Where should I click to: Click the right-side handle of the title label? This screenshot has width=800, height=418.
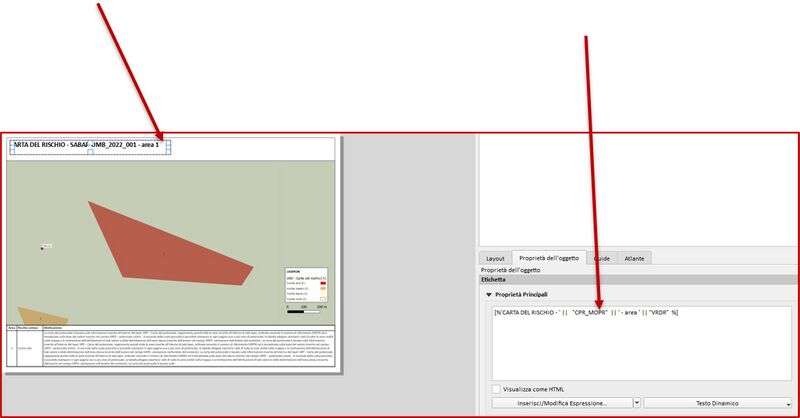[169, 147]
